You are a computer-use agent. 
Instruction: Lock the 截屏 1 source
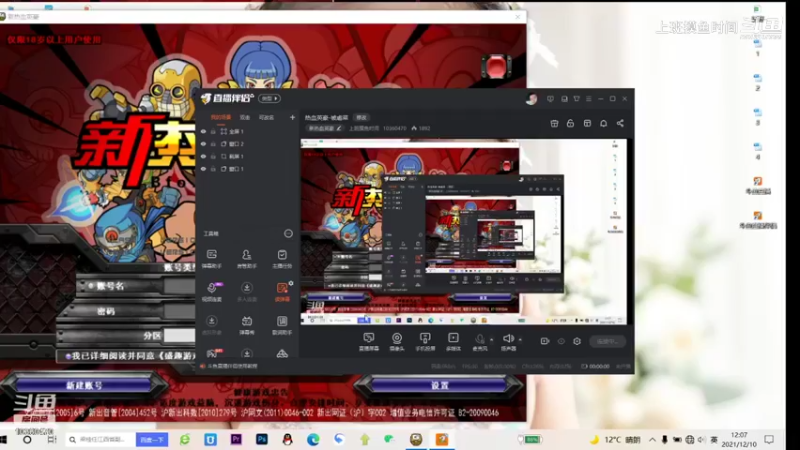tap(213, 156)
